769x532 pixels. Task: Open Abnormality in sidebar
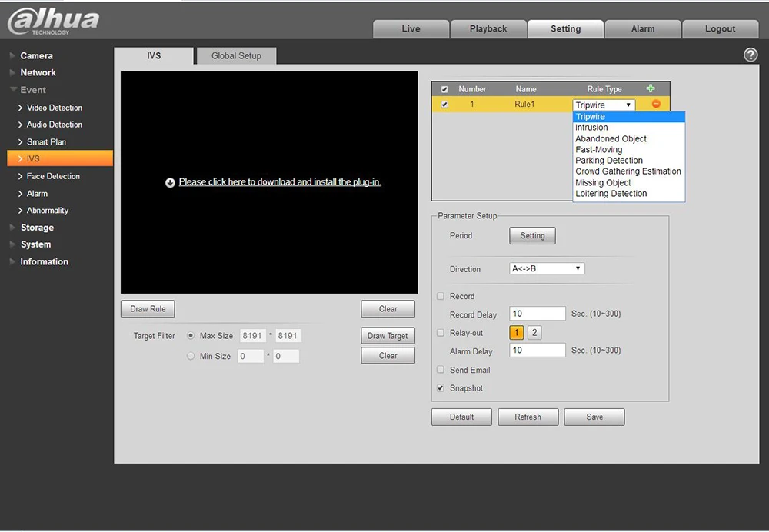(48, 211)
